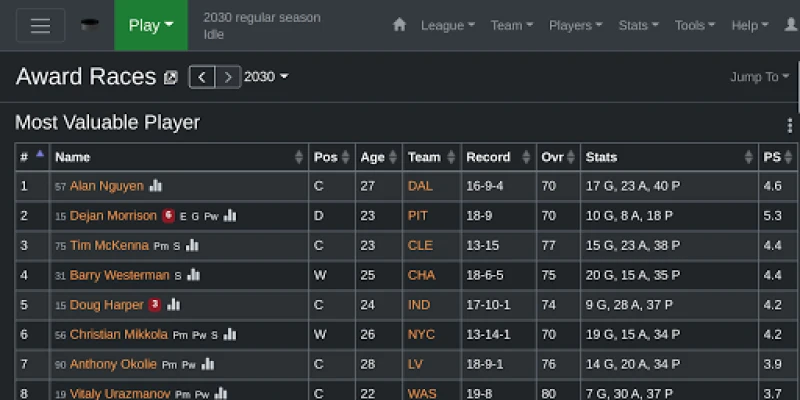Open the CHA team link
The image size is (800, 400).
click(421, 275)
